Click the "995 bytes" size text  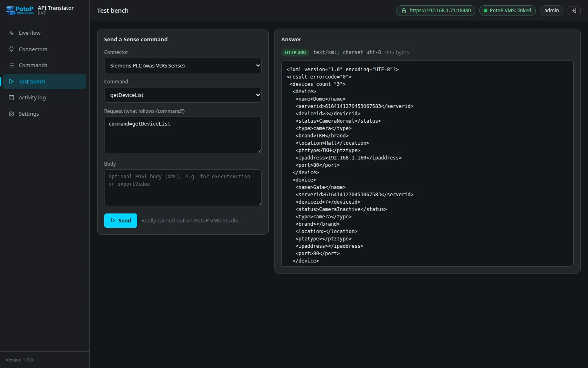click(397, 52)
